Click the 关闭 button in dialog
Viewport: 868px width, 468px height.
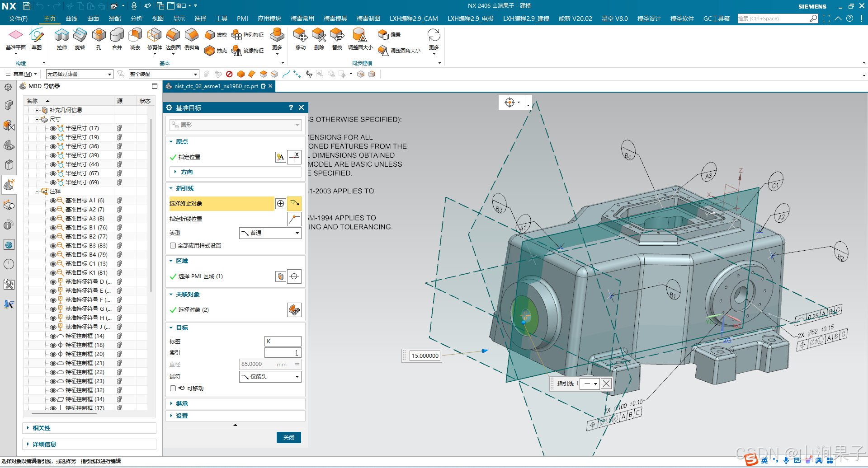click(289, 438)
